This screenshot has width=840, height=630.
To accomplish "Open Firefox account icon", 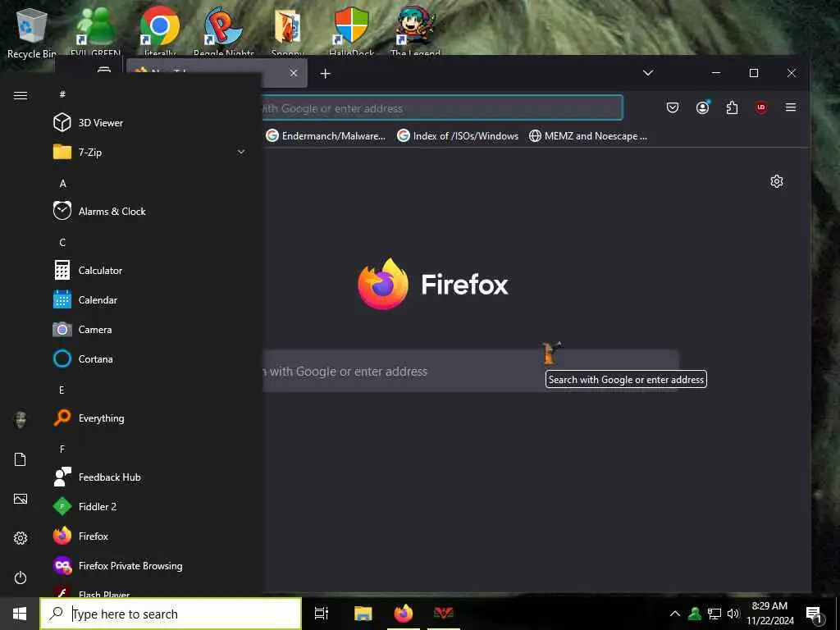I will pyautogui.click(x=702, y=107).
